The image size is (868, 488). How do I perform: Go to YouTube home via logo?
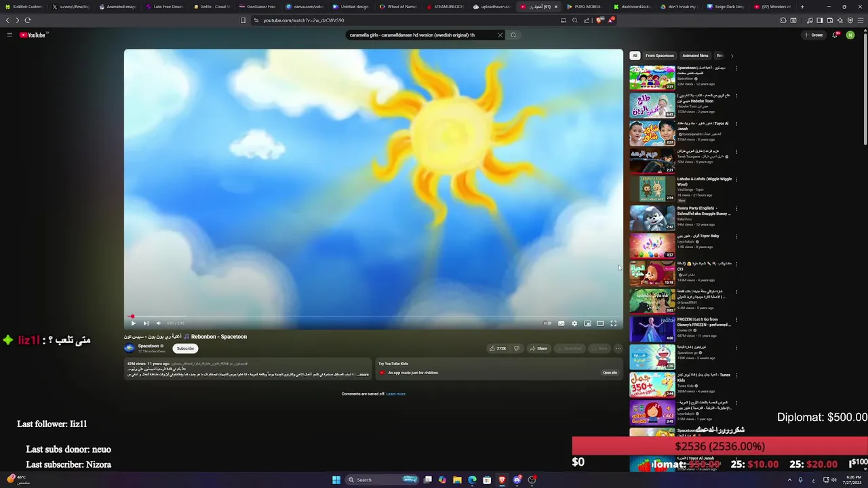(x=33, y=35)
